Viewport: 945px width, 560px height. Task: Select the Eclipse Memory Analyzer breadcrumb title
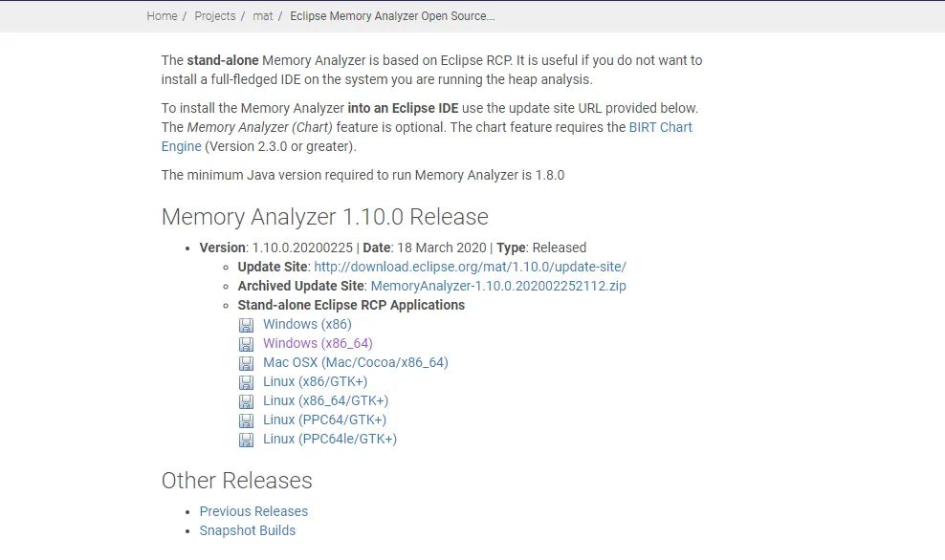(392, 15)
